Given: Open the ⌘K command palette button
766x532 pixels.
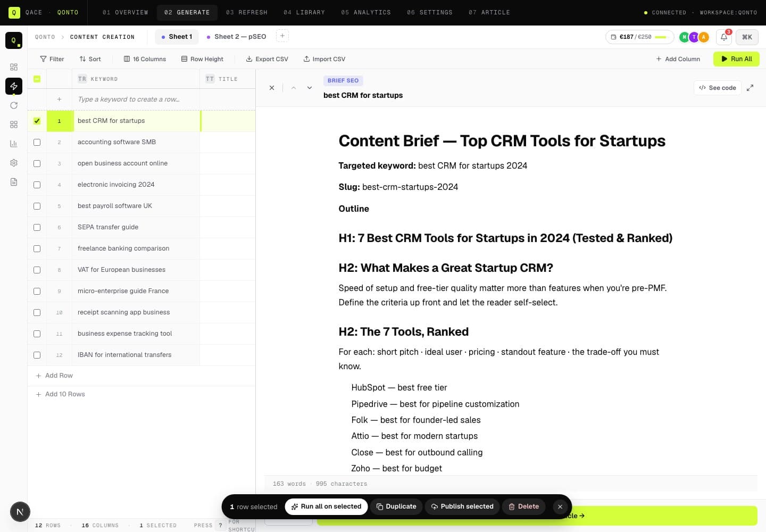Looking at the screenshot, I should point(747,37).
